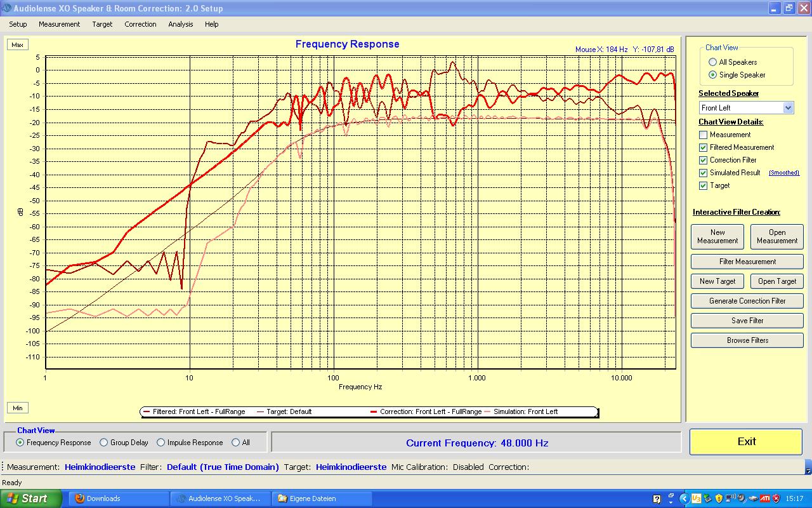The height and width of the screenshot is (508, 812).
Task: Toggle the Target checkbox
Action: (x=703, y=185)
